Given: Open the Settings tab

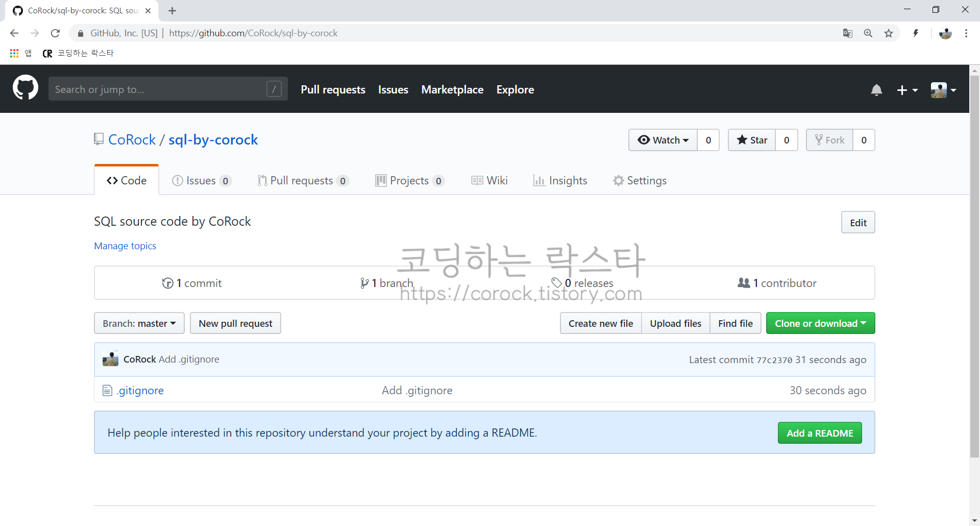Looking at the screenshot, I should pos(640,181).
